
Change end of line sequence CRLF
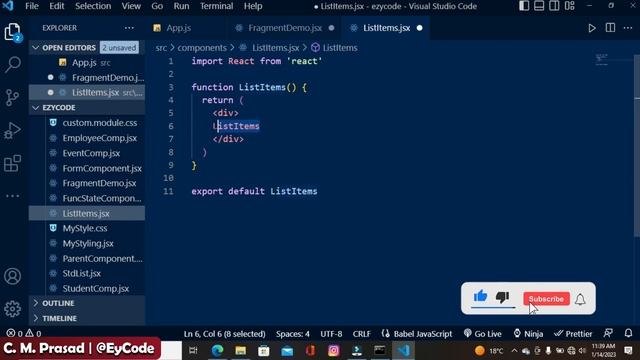(362, 333)
